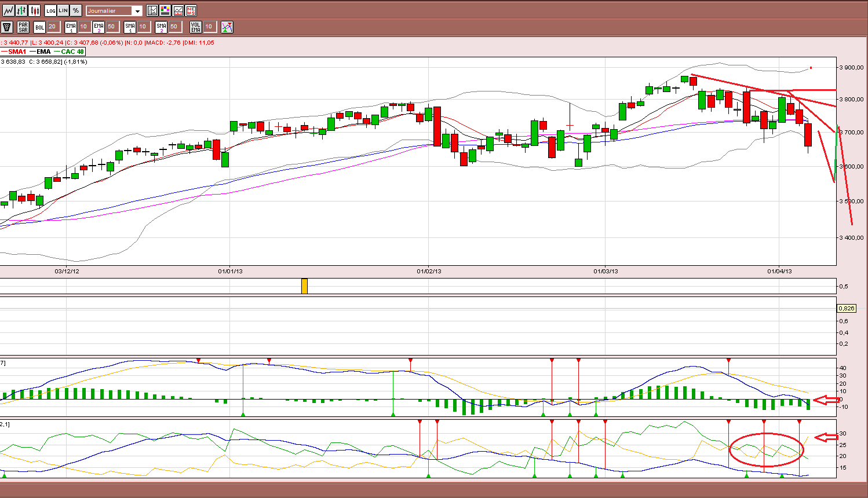Switch to line chart display
The width and height of the screenshot is (868, 498).
click(8, 10)
